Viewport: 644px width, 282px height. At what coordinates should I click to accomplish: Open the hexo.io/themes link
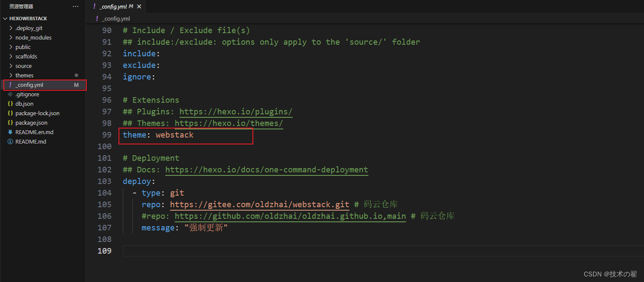[229, 123]
